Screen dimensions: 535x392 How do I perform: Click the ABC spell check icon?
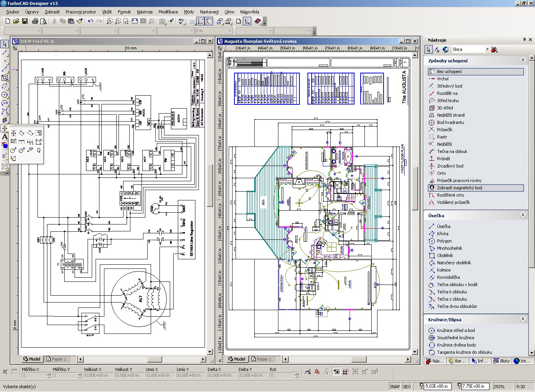point(182,21)
